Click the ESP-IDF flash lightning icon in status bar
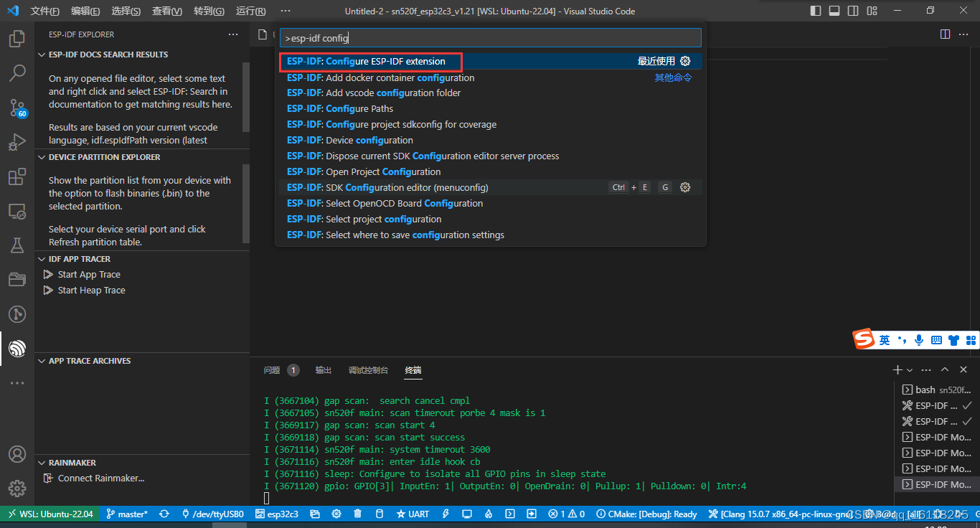Viewport: 980px width, 528px height. [446, 514]
